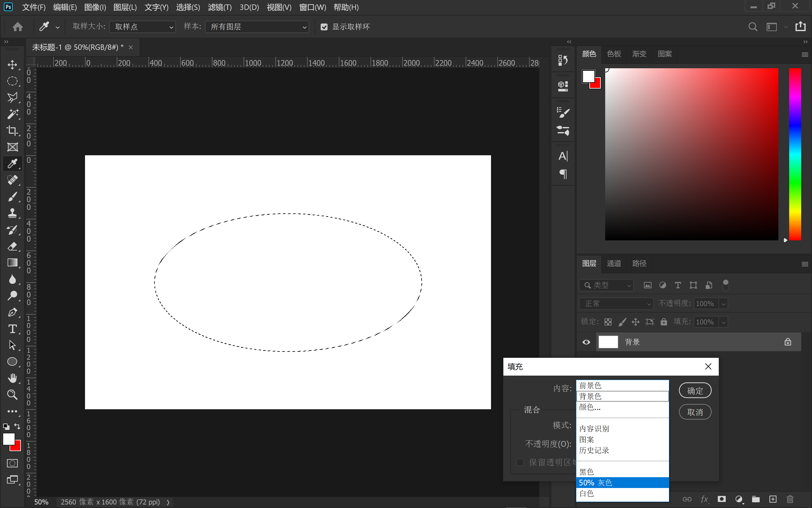Toggle the 保留透明区域 checkbox

click(x=520, y=462)
